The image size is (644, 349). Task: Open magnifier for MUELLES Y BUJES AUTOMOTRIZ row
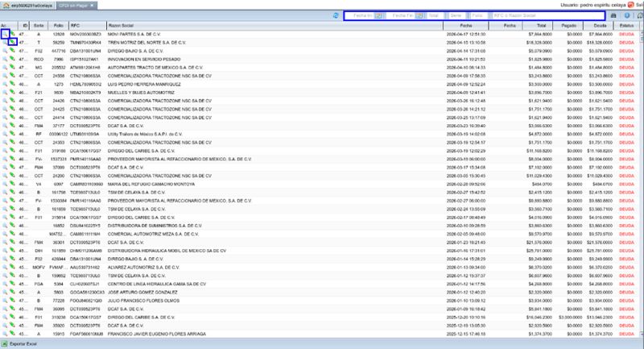[5, 93]
